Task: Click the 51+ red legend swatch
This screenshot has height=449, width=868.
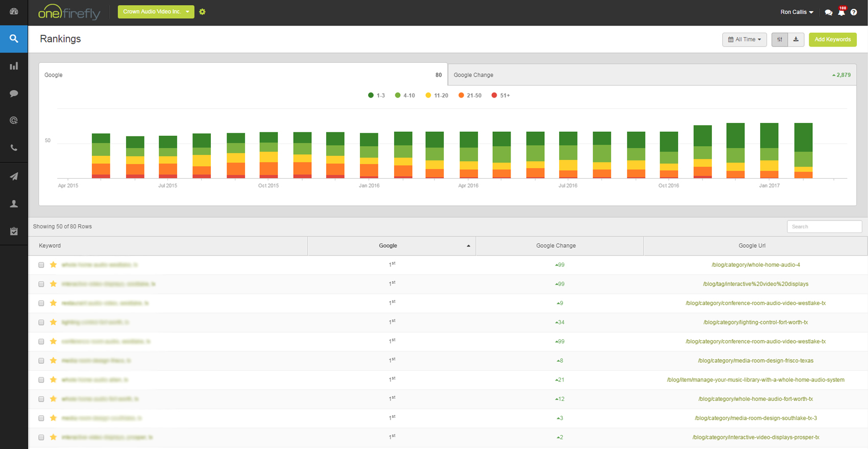Action: [x=494, y=96]
